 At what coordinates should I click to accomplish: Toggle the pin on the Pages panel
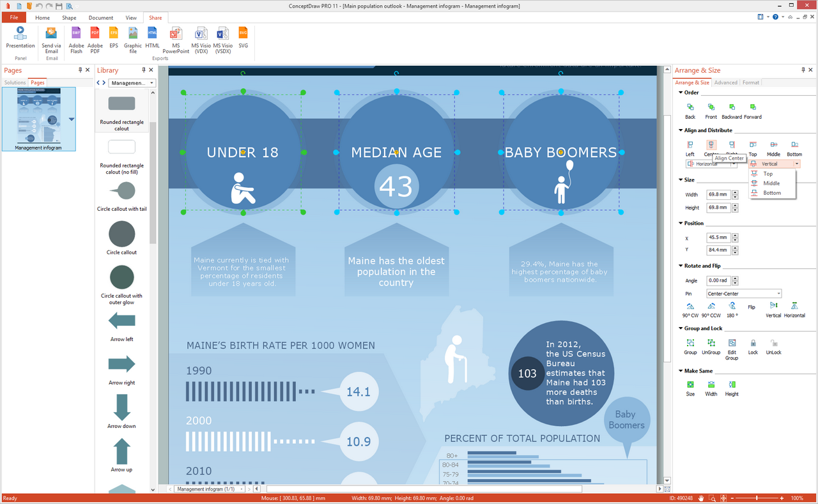tap(80, 70)
